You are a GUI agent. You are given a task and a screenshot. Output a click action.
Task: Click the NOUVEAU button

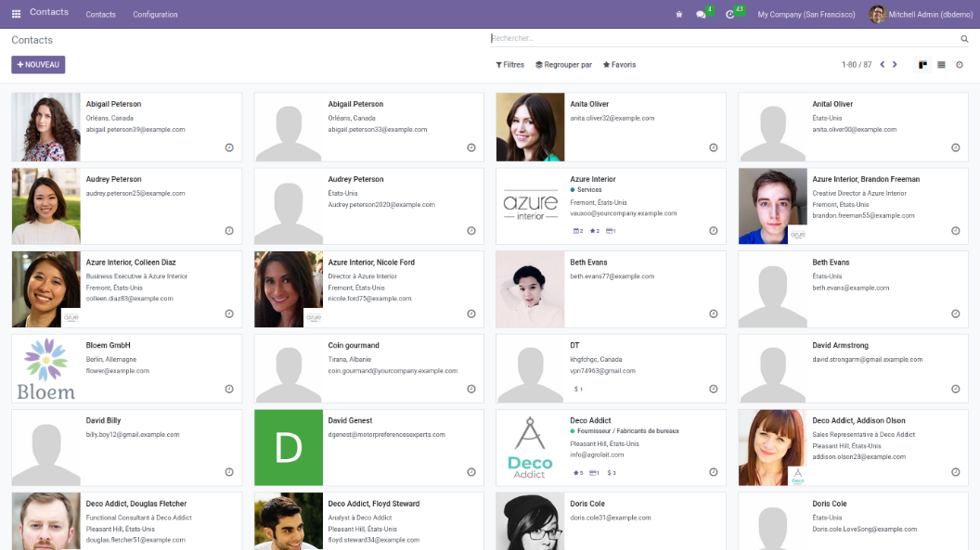click(x=38, y=65)
